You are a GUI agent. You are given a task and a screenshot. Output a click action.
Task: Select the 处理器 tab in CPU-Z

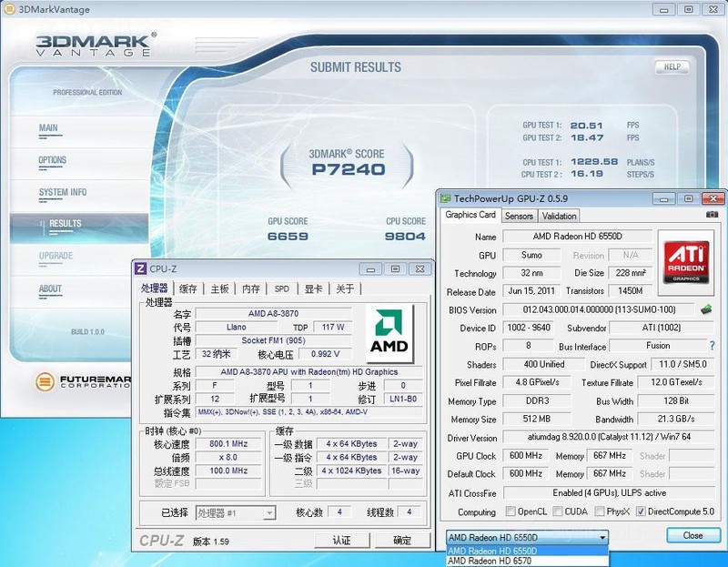[155, 288]
